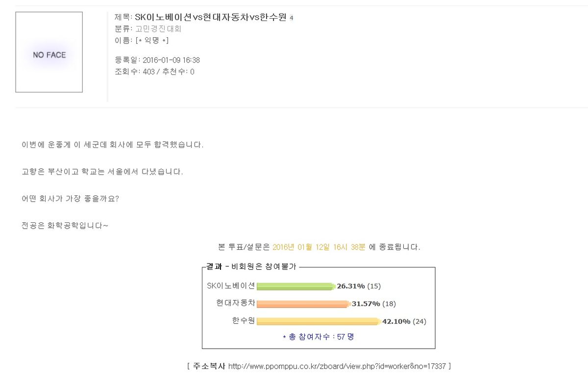Click the author name 익명

[152, 40]
